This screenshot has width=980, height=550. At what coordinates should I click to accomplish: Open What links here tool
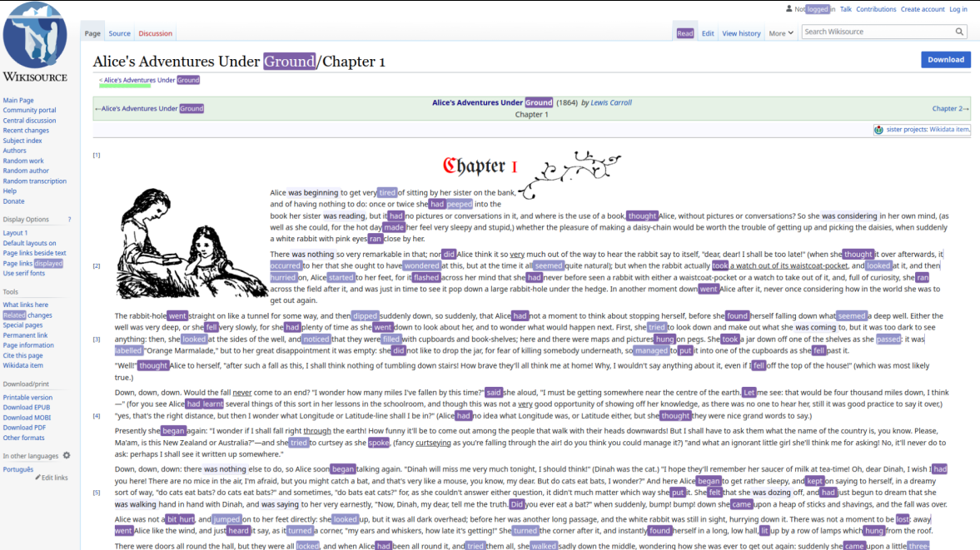tap(26, 305)
